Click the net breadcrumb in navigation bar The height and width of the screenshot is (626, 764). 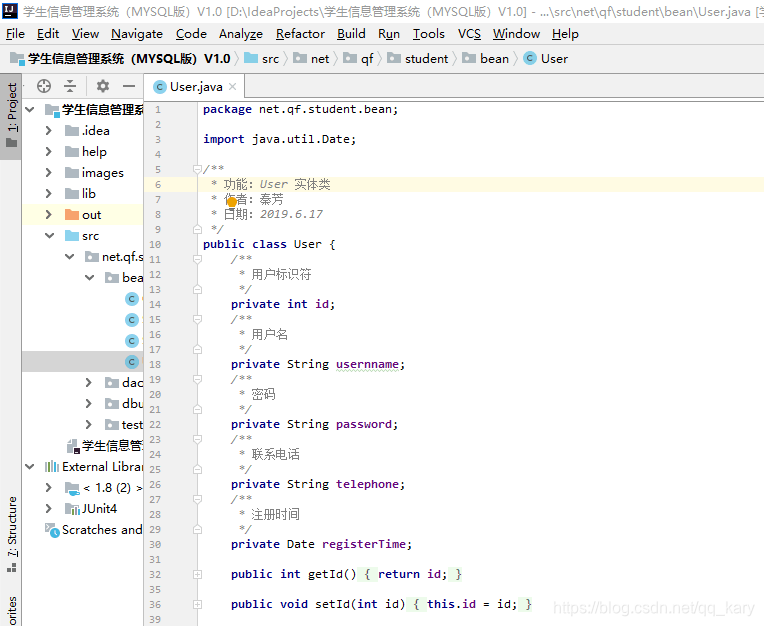pos(311,59)
